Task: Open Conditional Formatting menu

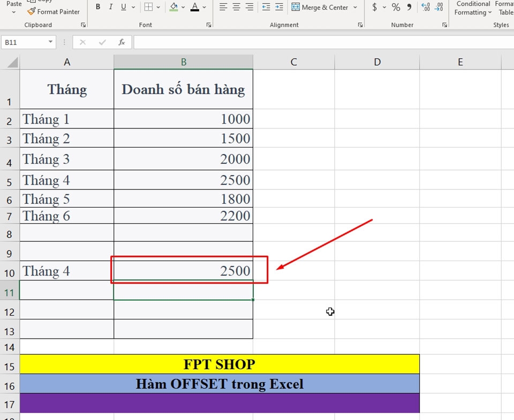Action: coord(473,8)
